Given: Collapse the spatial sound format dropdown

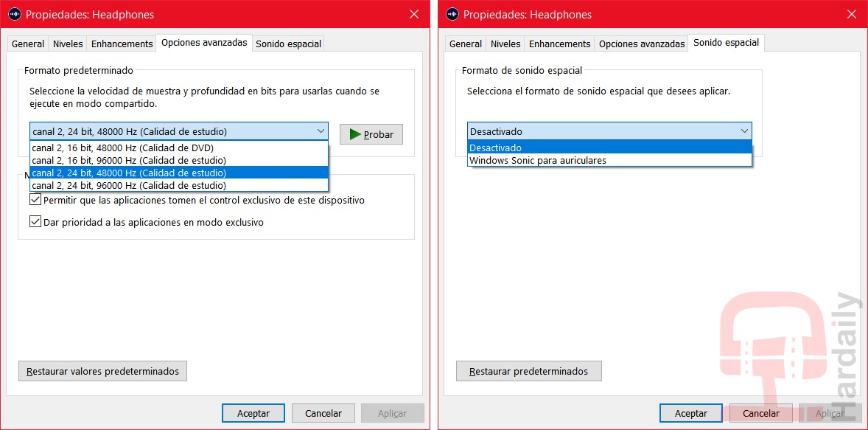Looking at the screenshot, I should point(743,131).
